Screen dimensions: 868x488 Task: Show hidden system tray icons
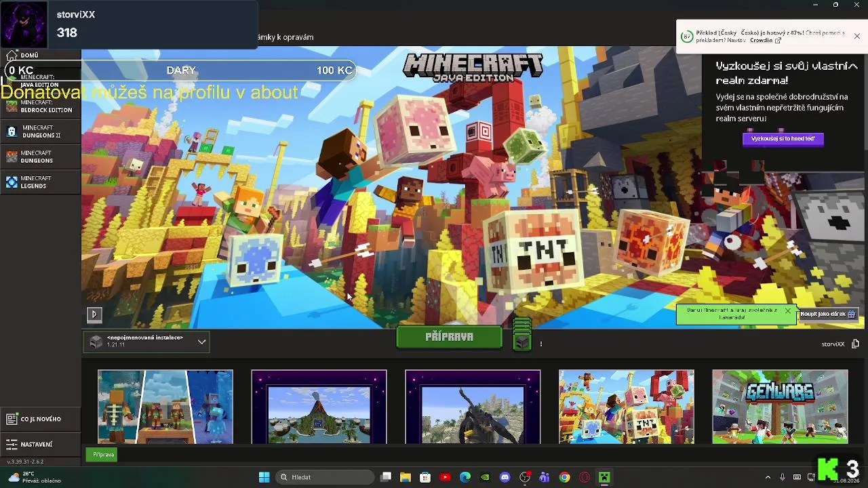768,477
